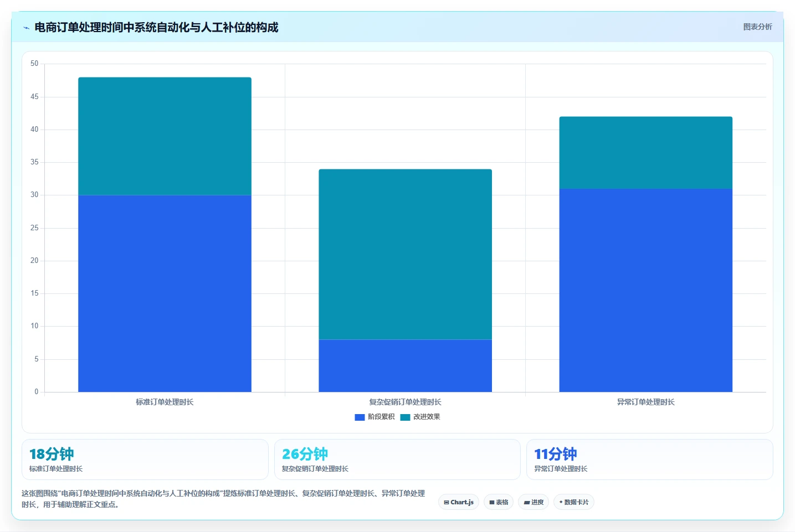Click the 复杂促销订单处理时长 x-axis label
This screenshot has height=532, width=795.
point(405,402)
